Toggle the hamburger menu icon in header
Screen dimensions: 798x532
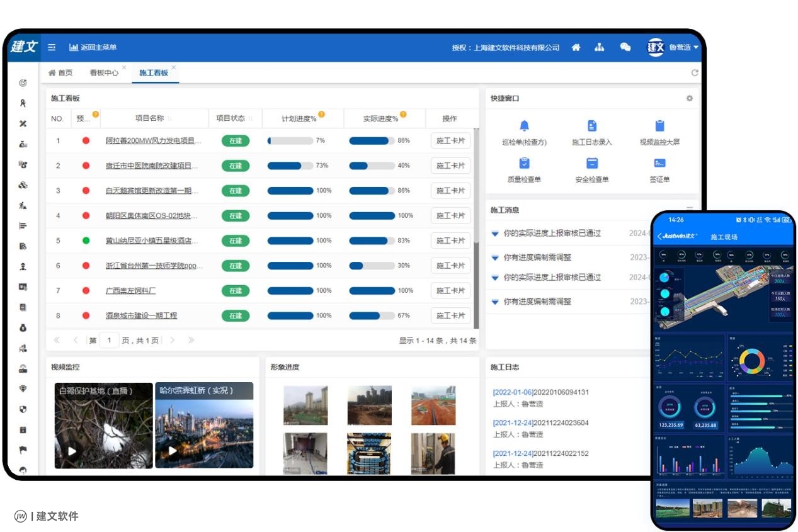click(52, 47)
